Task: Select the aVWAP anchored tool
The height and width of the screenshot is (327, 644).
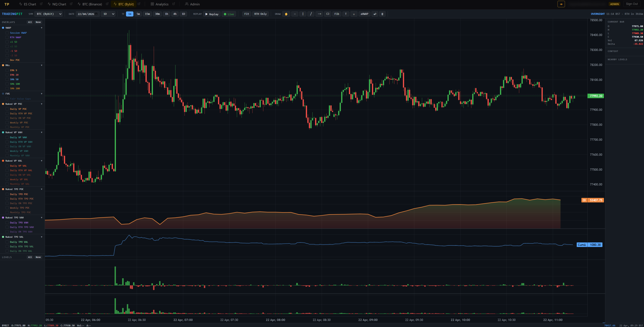Action: tap(364, 14)
